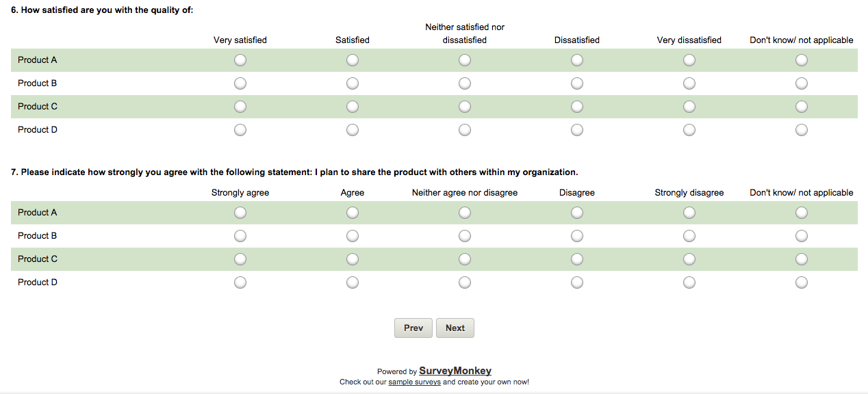
Task: Mark Product B quality as Satisfied
Action: [353, 83]
